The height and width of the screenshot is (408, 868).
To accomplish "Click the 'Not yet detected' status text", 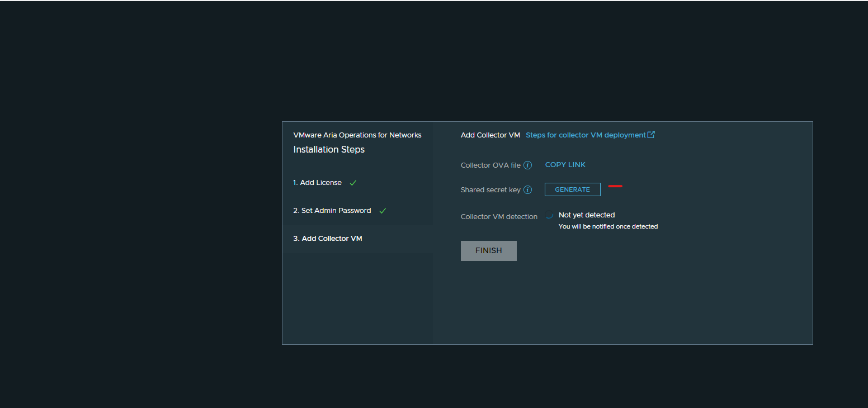I will point(587,215).
